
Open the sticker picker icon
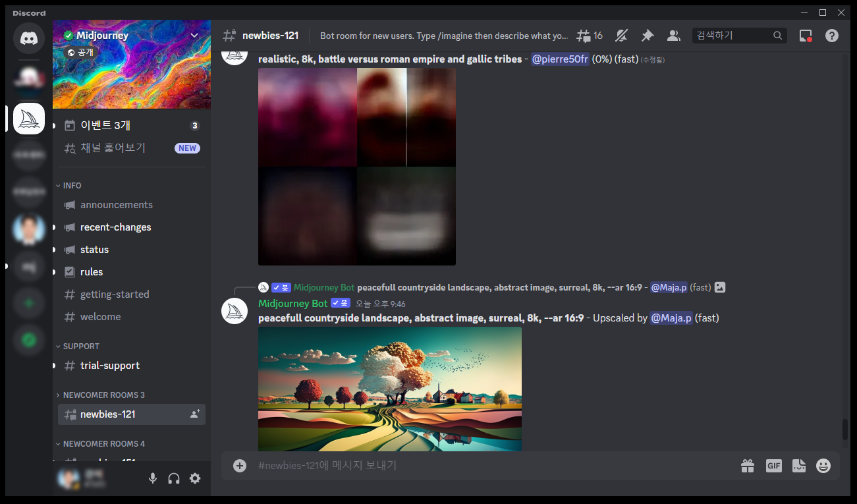click(x=798, y=466)
